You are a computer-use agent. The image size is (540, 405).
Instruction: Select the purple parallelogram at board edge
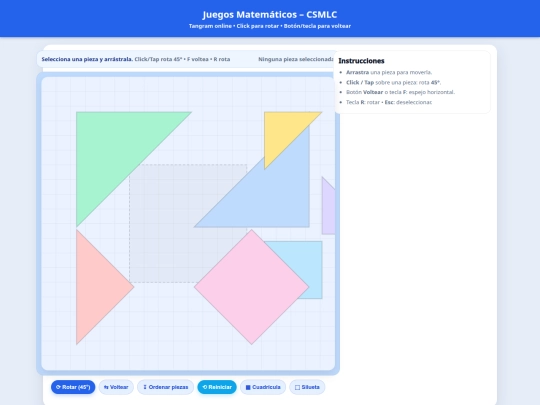tap(329, 210)
